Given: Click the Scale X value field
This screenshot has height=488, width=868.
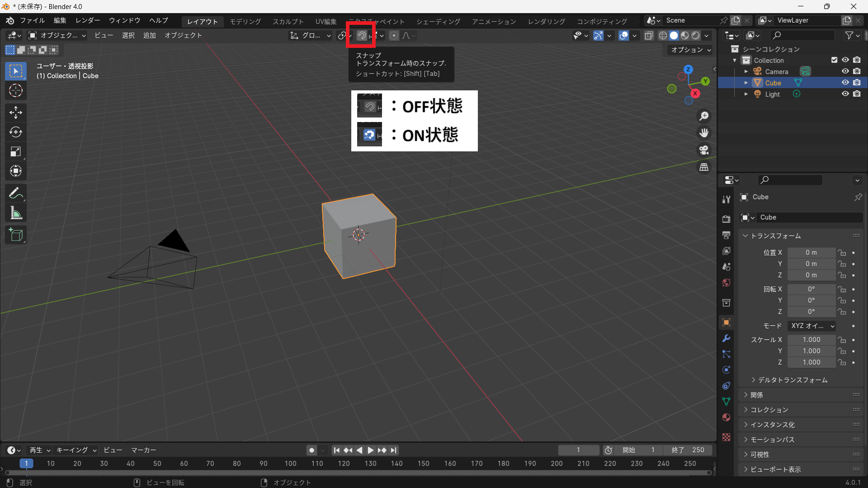Looking at the screenshot, I should (x=811, y=340).
